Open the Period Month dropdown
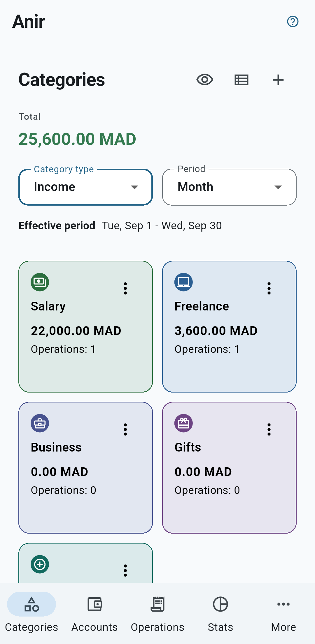 [229, 187]
